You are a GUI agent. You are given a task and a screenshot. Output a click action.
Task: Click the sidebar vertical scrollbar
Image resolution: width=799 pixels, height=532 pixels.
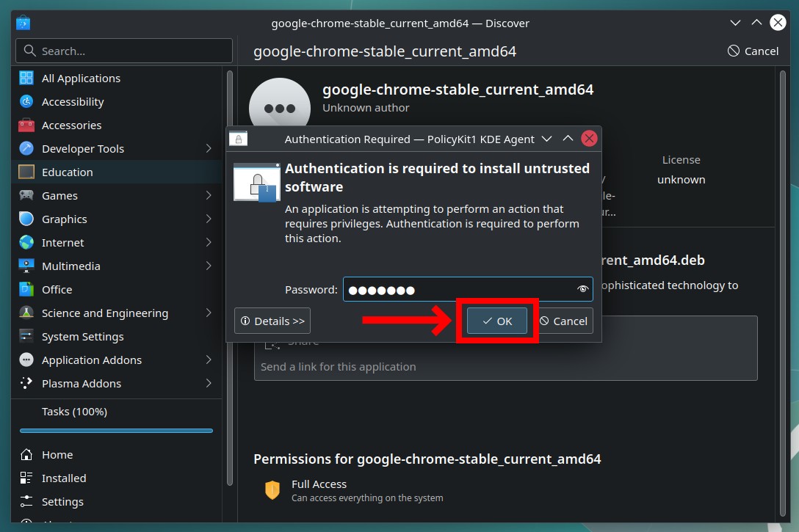[229, 277]
